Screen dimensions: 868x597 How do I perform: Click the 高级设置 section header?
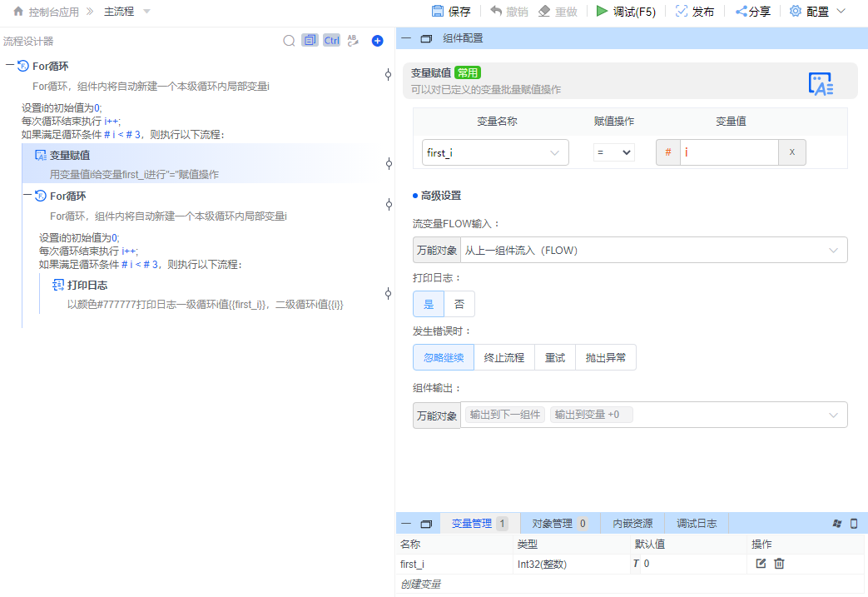pos(437,196)
